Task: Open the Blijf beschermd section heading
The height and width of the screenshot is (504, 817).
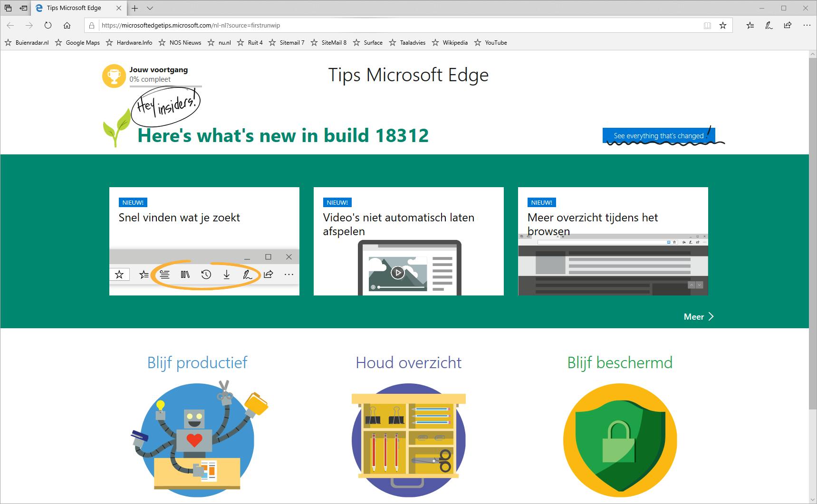Action: (x=620, y=363)
